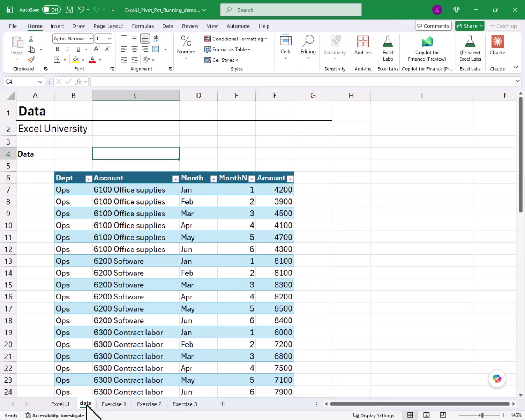Toggle Top Align alignment
The height and width of the screenshot is (420, 525).
pyautogui.click(x=124, y=38)
